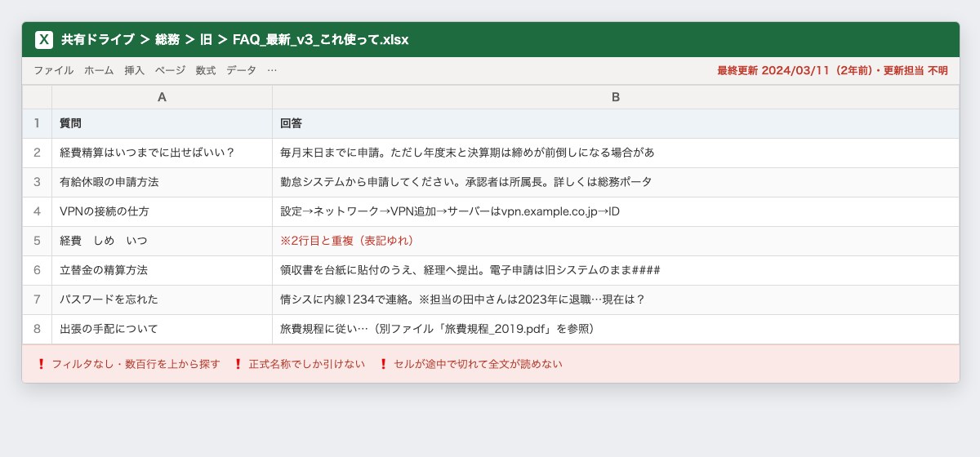Viewport: 980px width, 457px height.
Task: Select cell 出張の手配について
Action: click(x=162, y=329)
